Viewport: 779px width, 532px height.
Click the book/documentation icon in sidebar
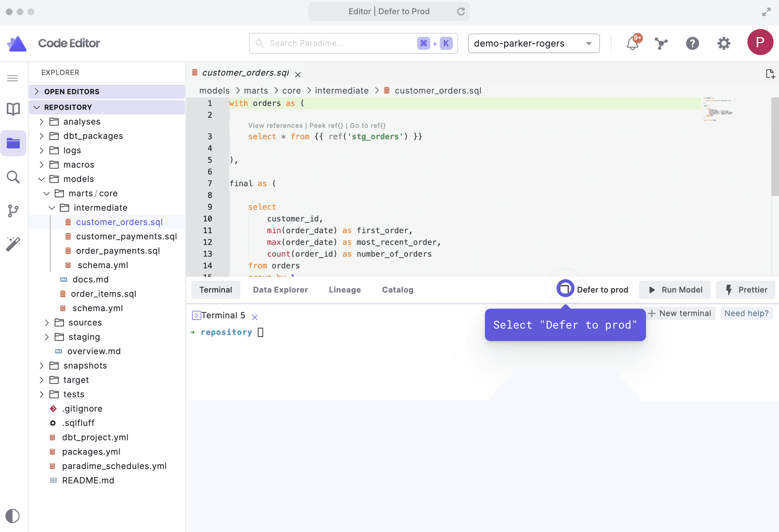click(13, 108)
